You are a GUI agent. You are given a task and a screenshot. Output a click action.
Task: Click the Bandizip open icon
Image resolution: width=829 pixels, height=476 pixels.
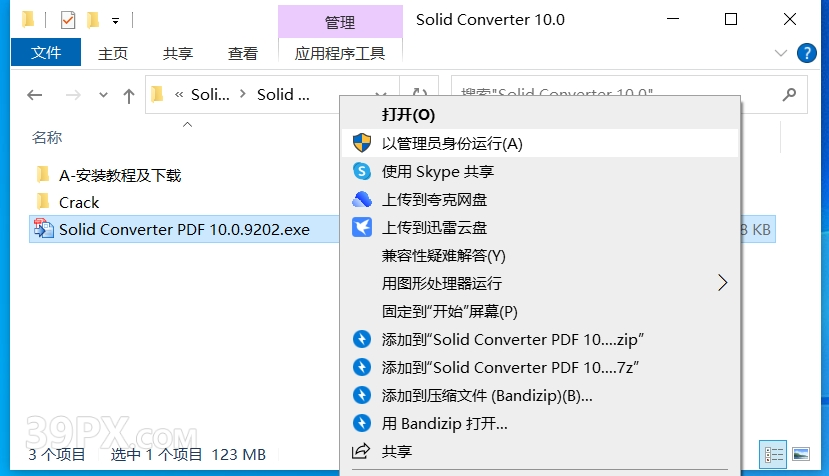(x=362, y=423)
